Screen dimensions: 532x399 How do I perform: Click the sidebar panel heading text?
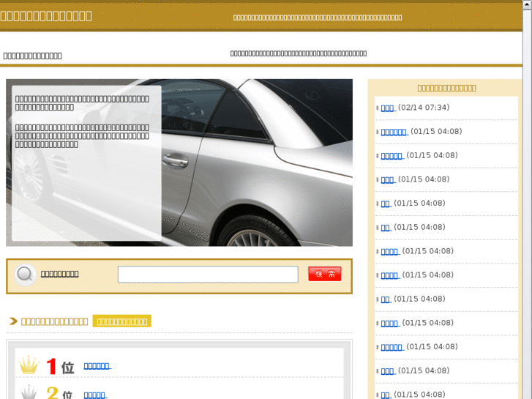(x=446, y=88)
